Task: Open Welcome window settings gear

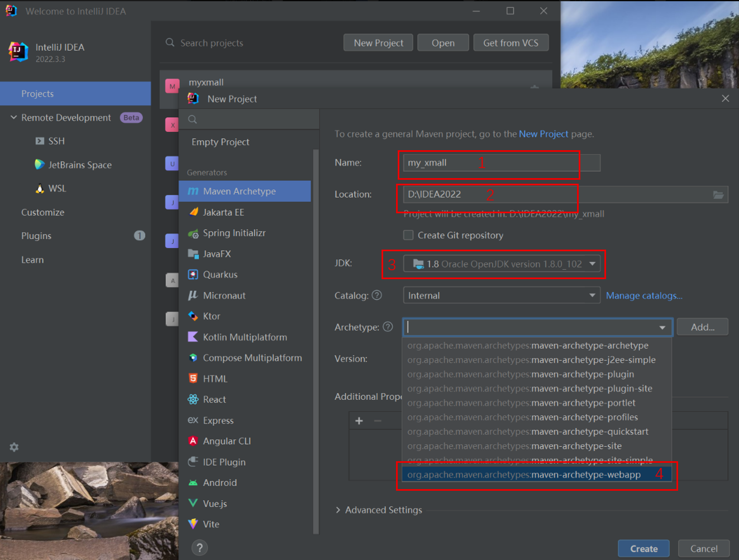Action: 14,447
